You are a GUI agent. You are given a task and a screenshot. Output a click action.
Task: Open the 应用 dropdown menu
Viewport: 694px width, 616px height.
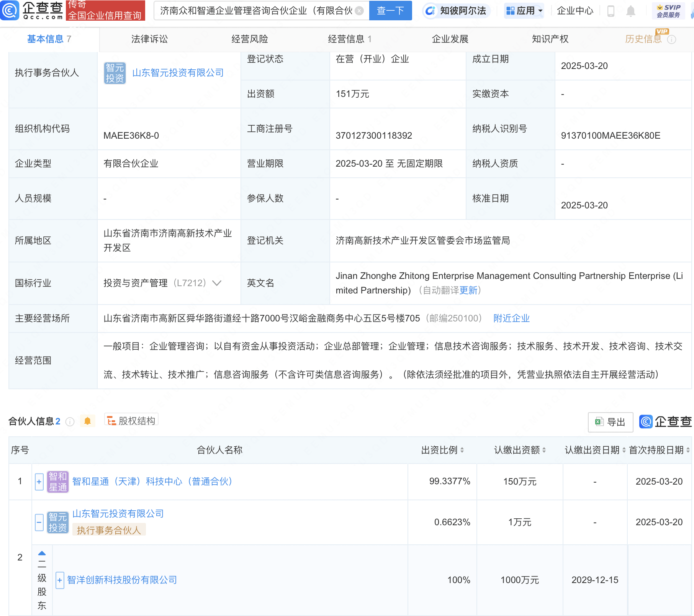(524, 11)
